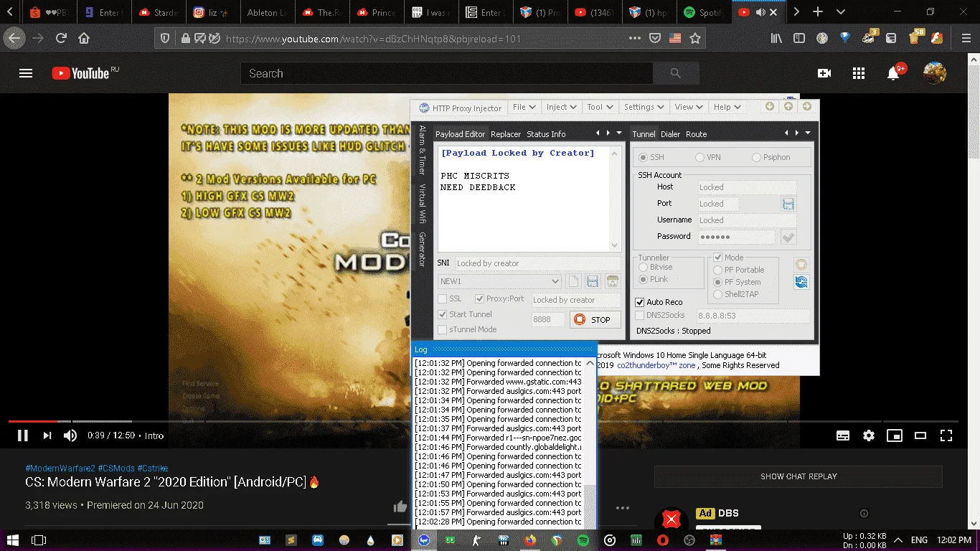Save SSH account floppy disk icon
Viewport: 980px width, 551px height.
pos(788,204)
